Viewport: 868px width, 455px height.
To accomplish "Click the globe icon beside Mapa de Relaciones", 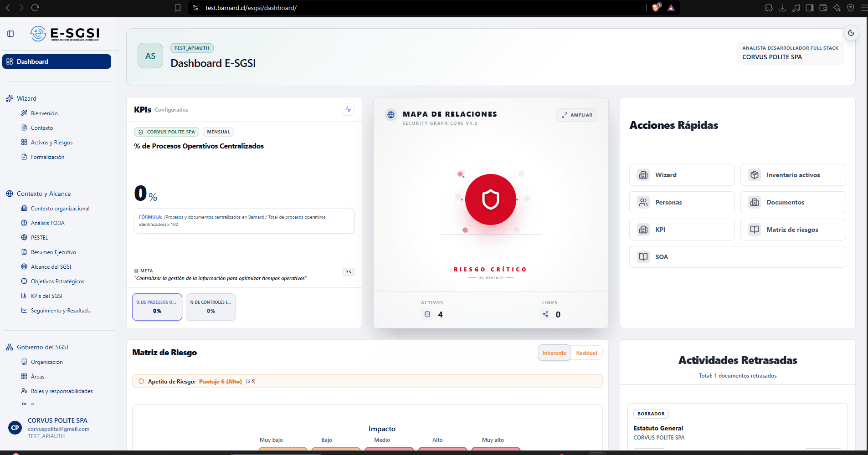I will coord(391,115).
